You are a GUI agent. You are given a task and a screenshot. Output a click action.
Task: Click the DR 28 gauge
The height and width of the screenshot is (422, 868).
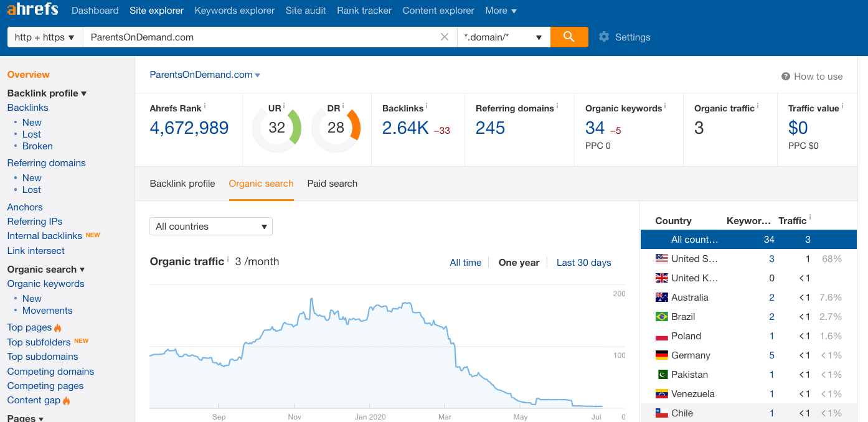[x=336, y=128]
